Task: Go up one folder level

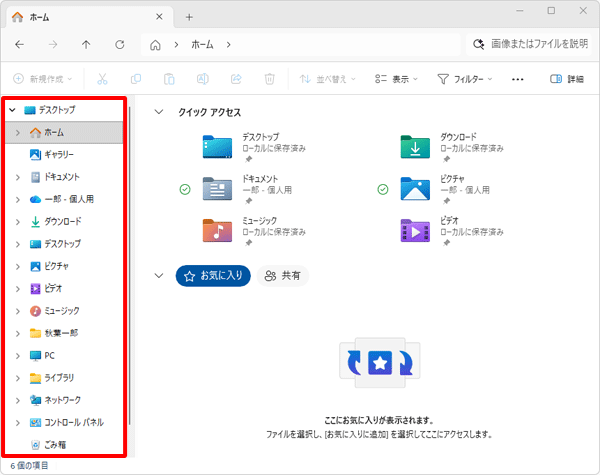Action: tap(86, 45)
